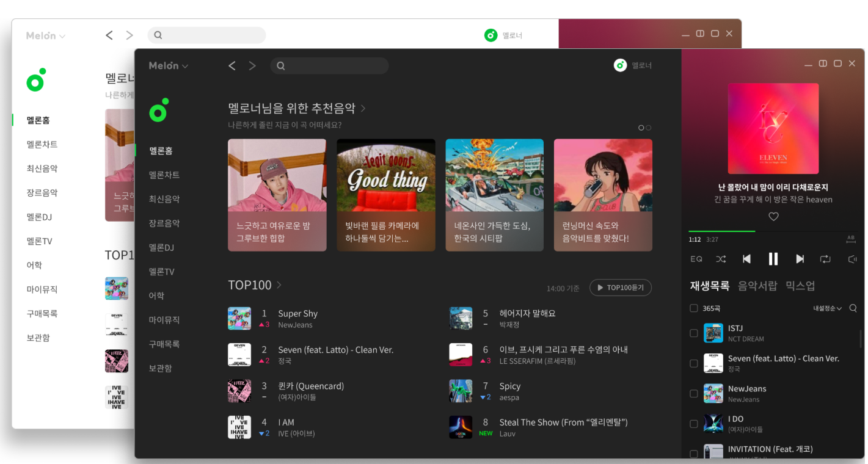Go forward in the light window
Viewport: 868px width, 464px height.
pyautogui.click(x=129, y=35)
